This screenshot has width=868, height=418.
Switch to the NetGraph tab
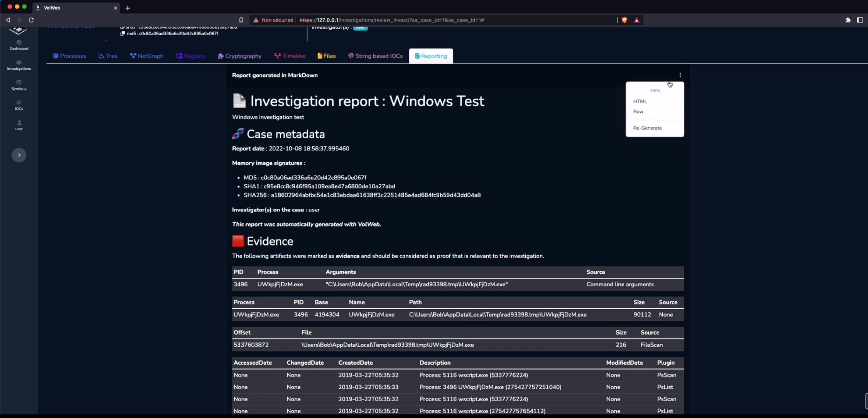[146, 56]
